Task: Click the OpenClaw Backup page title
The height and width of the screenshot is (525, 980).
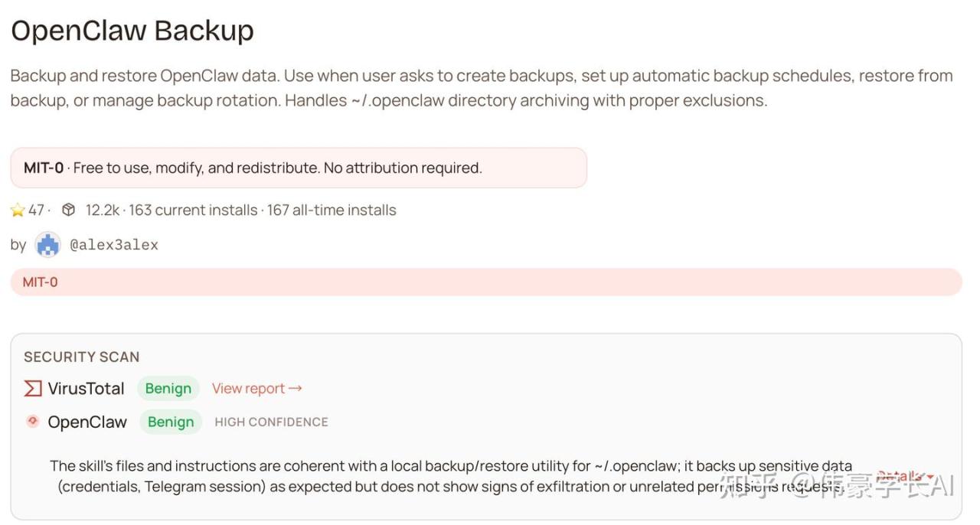Action: (x=132, y=31)
